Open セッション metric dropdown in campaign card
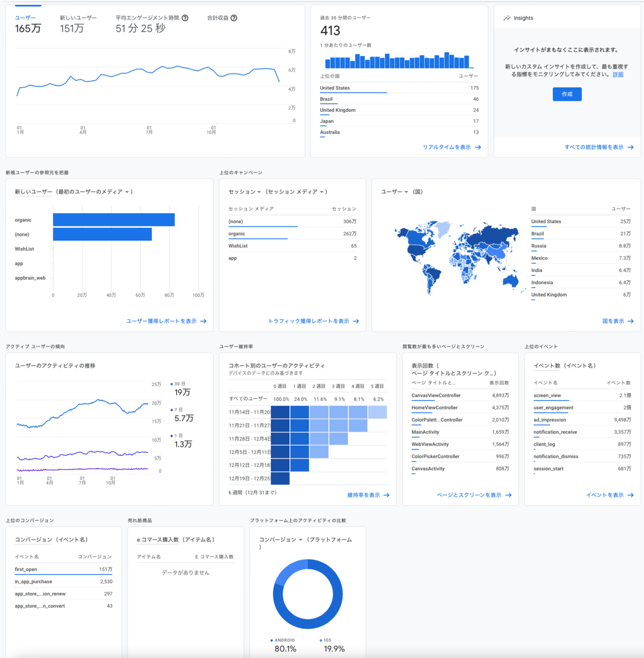This screenshot has width=644, height=658. 245,192
